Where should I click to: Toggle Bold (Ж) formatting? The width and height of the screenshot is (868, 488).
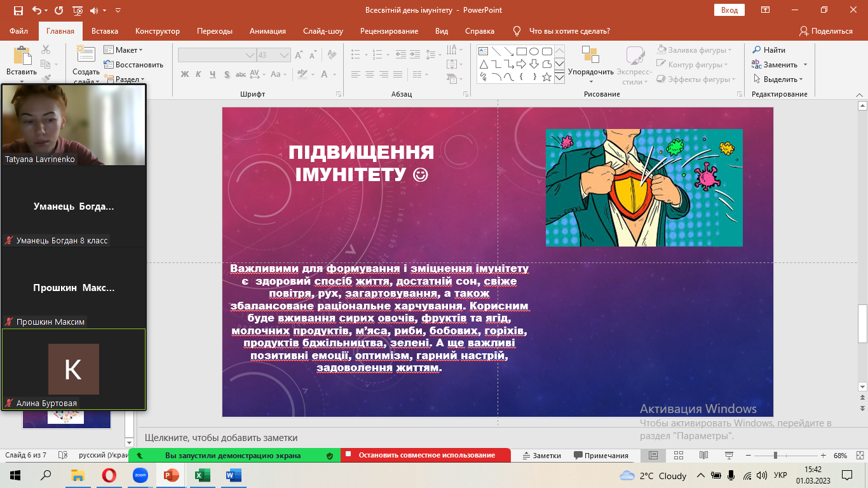click(x=185, y=74)
